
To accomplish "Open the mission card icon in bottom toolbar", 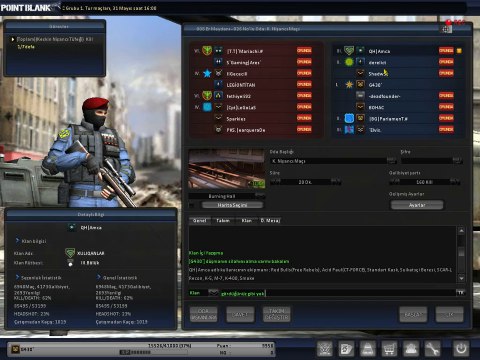I will [347, 349].
